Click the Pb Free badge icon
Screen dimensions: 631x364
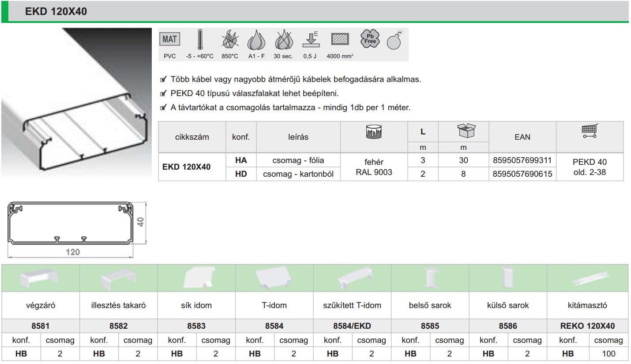[x=370, y=38]
